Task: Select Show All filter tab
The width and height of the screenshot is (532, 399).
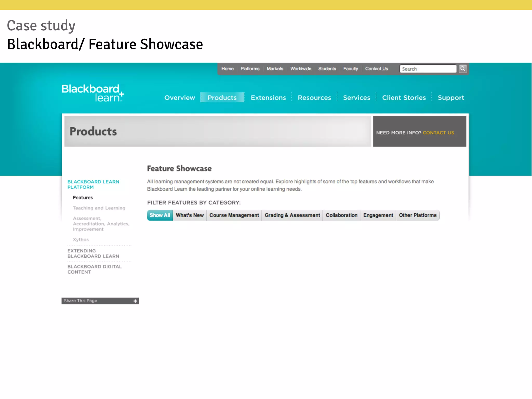Action: pos(160,215)
